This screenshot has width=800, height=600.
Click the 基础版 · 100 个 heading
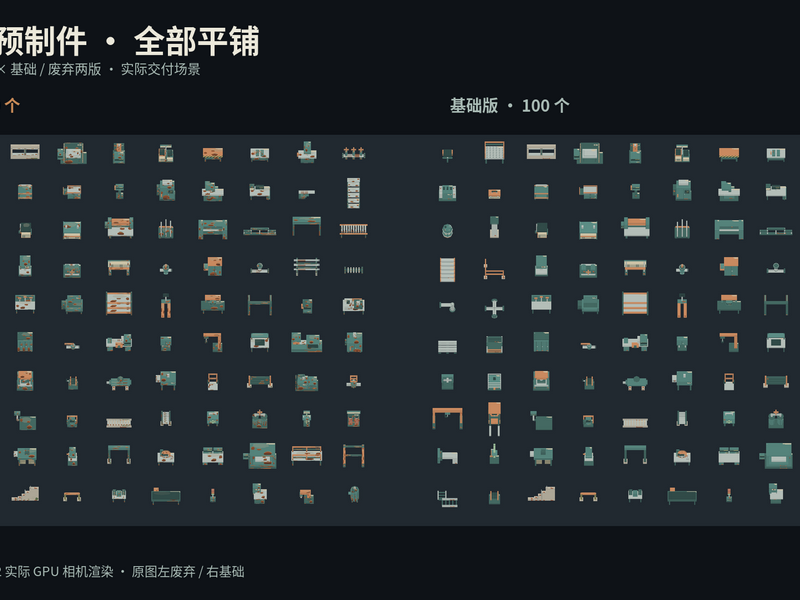click(x=509, y=106)
